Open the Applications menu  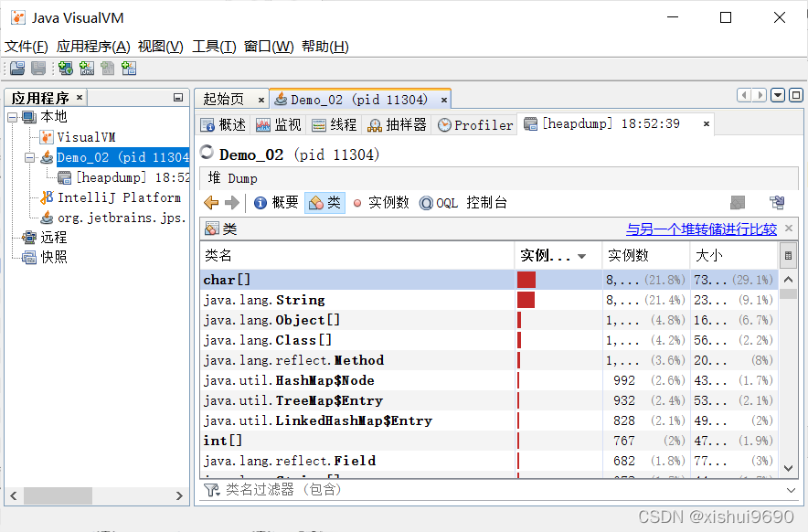pyautogui.click(x=93, y=47)
